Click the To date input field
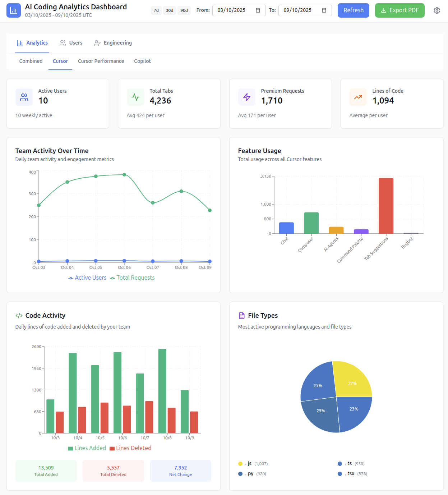448x495 pixels. point(305,10)
